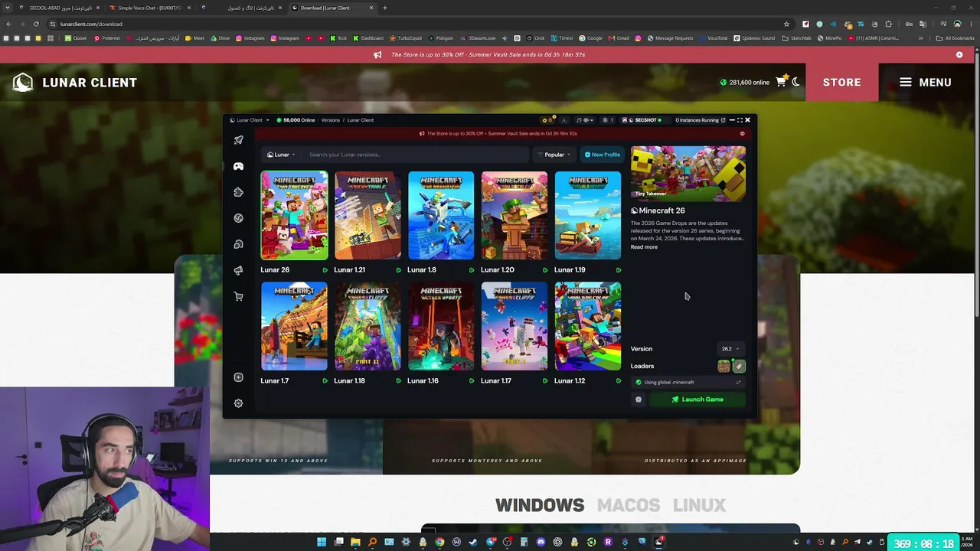This screenshot has width=980, height=551.
Task: Open the website shopping cart icon
Action: click(781, 82)
